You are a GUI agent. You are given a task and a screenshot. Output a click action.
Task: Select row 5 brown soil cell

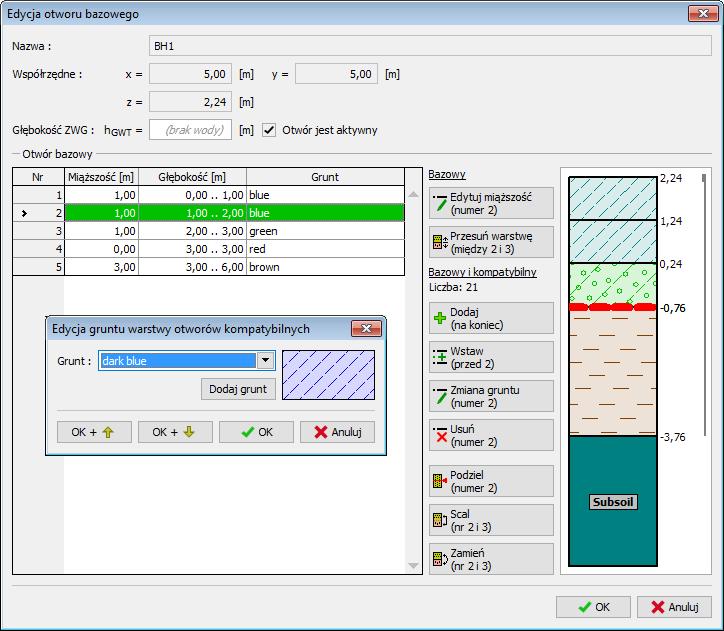326,267
